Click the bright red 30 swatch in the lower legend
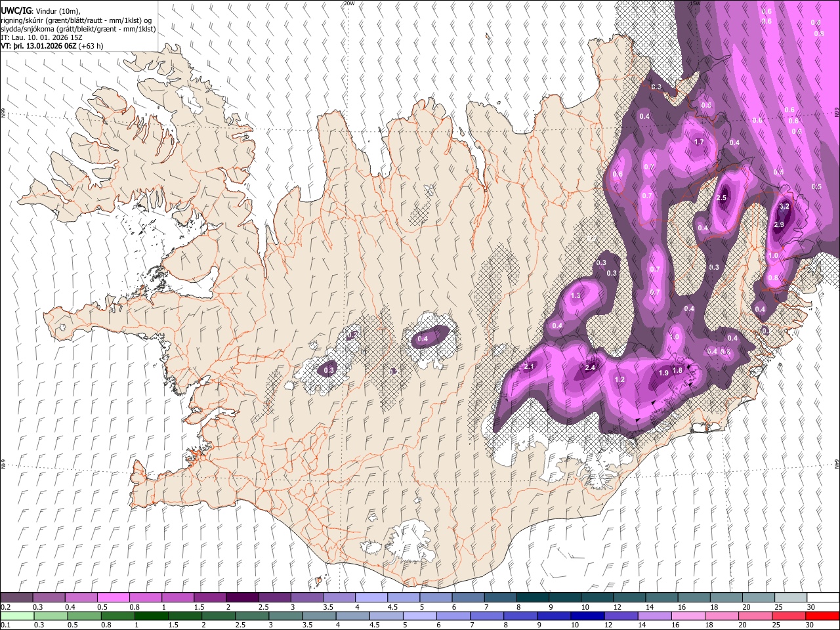The height and width of the screenshot is (630, 840). point(822,616)
